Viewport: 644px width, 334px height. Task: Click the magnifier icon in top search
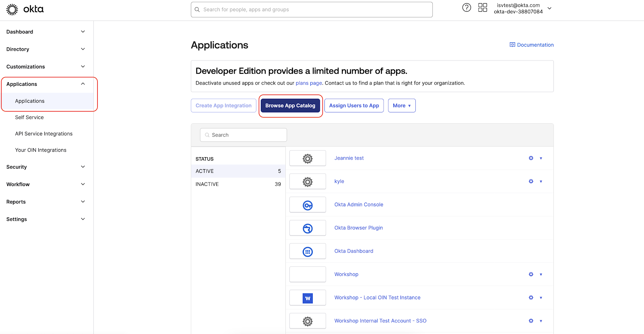(197, 10)
